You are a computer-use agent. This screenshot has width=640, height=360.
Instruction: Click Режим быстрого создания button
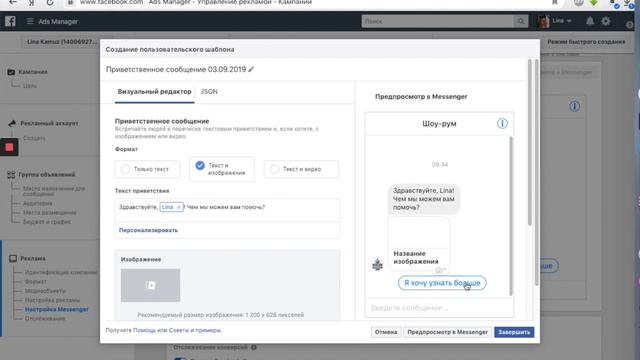[586, 42]
